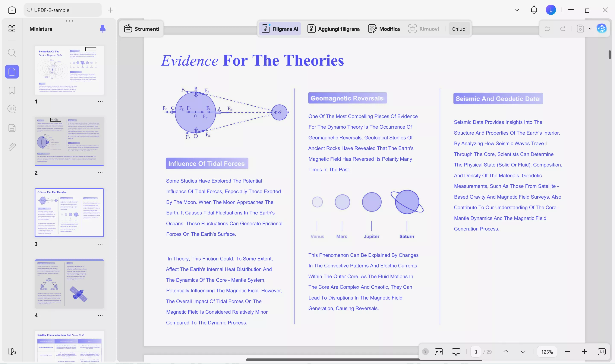Open slideshow presentation mode icon
Image resolution: width=615 pixels, height=364 pixels.
point(456,351)
